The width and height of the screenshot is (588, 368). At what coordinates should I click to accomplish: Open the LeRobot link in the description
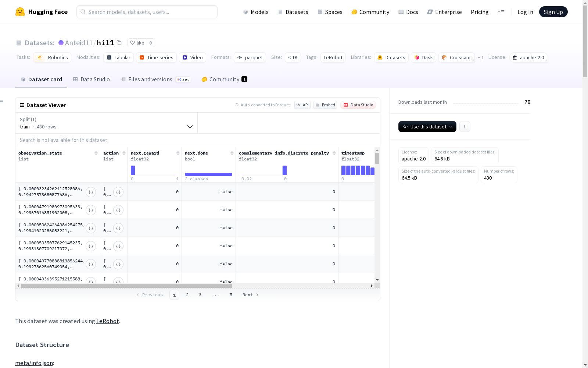point(107,321)
